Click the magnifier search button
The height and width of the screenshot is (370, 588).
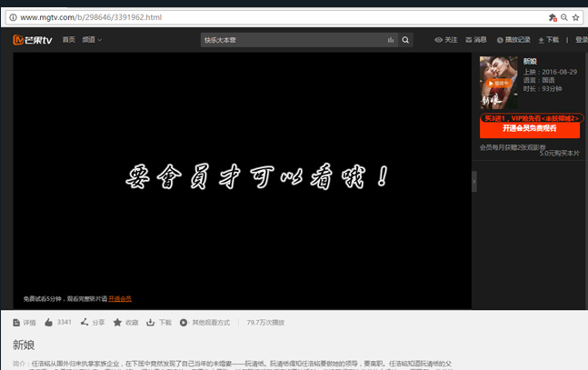coord(405,40)
